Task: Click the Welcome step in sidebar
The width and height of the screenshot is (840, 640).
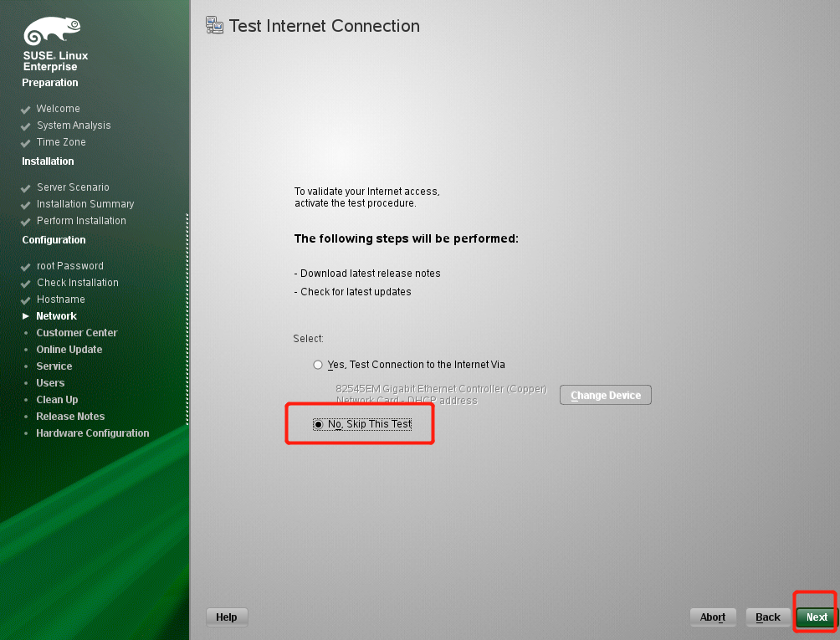Action: tap(58, 108)
